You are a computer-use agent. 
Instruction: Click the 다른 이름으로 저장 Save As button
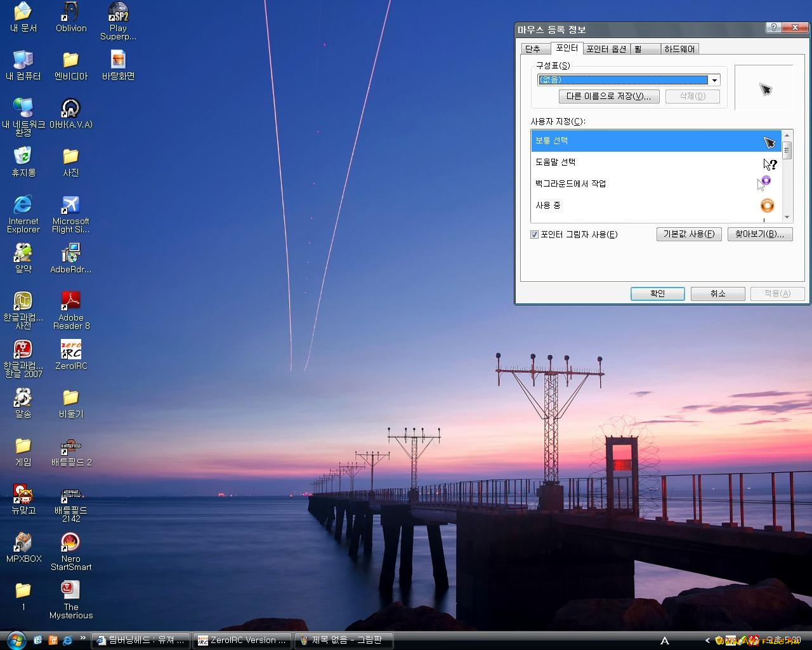click(608, 96)
